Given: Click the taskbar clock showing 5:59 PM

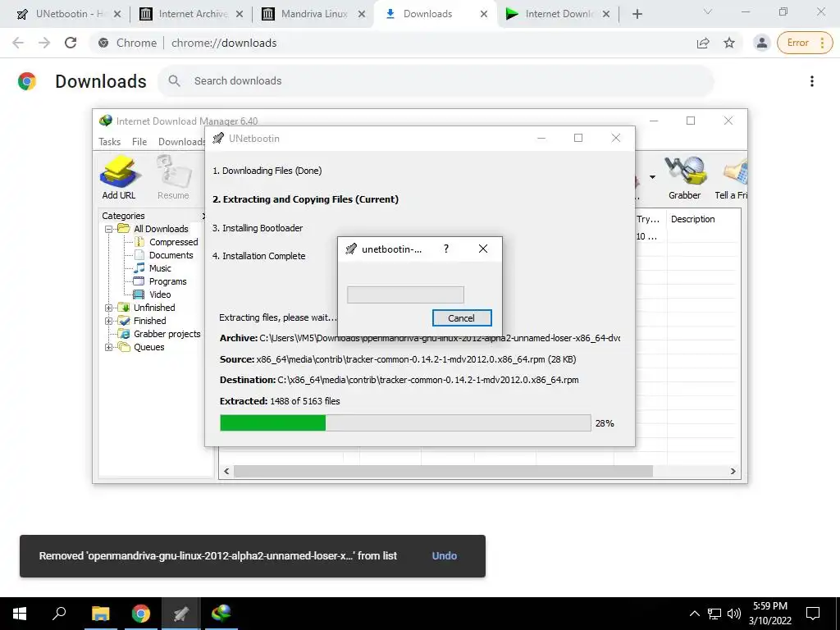Looking at the screenshot, I should point(770,614).
